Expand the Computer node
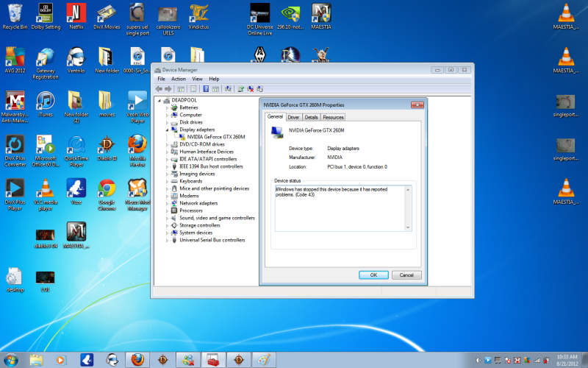This screenshot has height=368, width=588. [168, 116]
